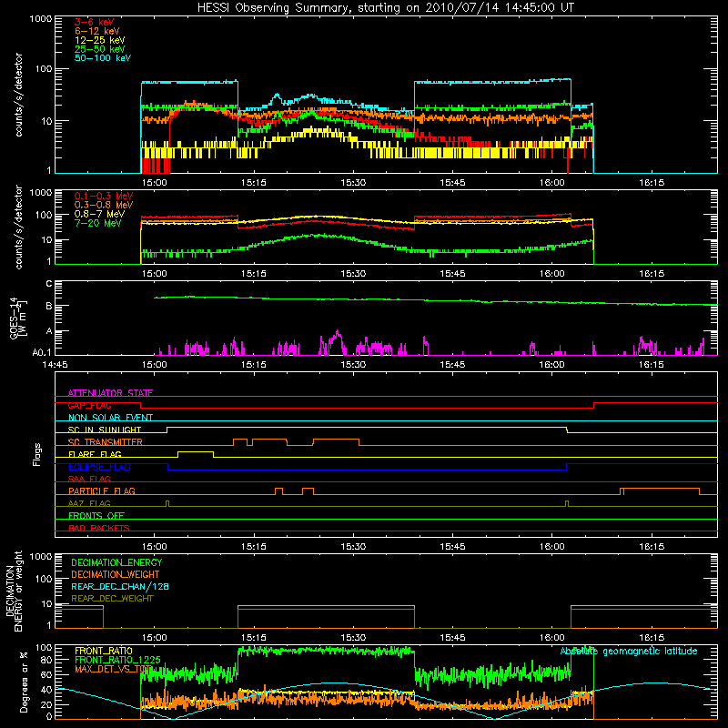Click the PARTICLE_FLAG raised segment after 16:10
The height and width of the screenshot is (728, 728).
(661, 489)
